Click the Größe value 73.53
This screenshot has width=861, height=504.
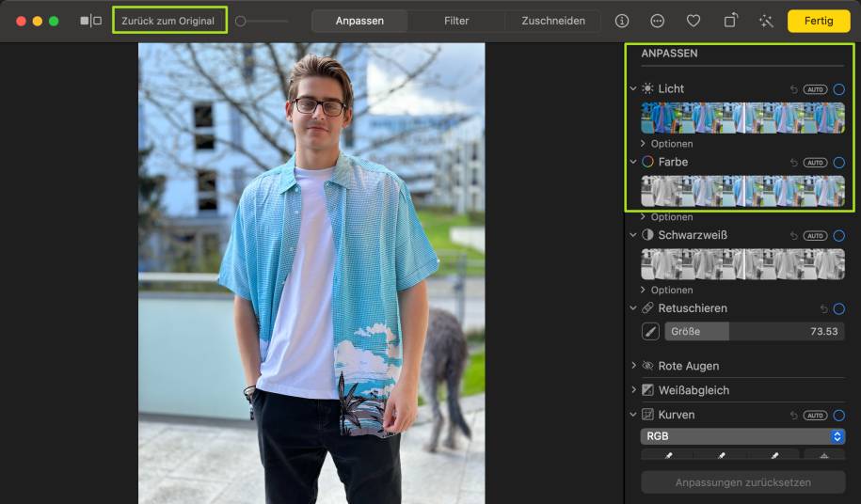[x=823, y=331]
